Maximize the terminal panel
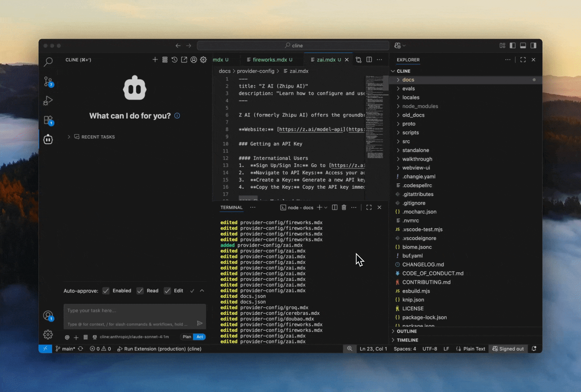Screen dimensions: 581x392 (369, 207)
